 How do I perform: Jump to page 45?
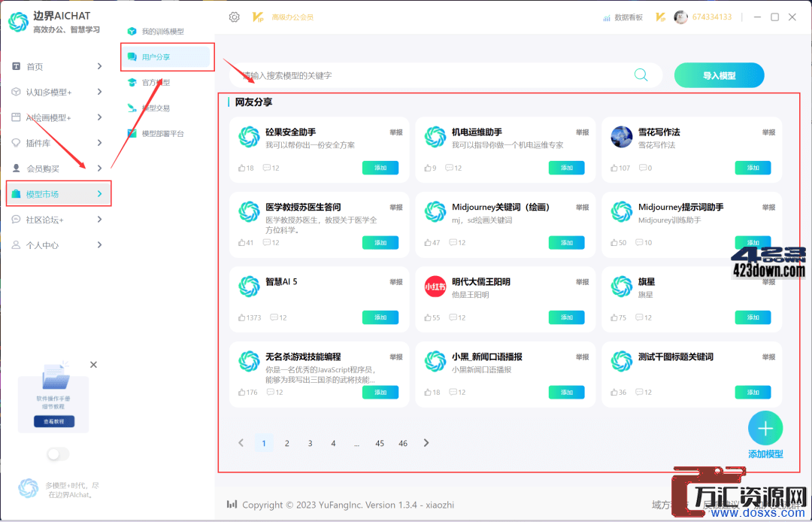pos(380,443)
